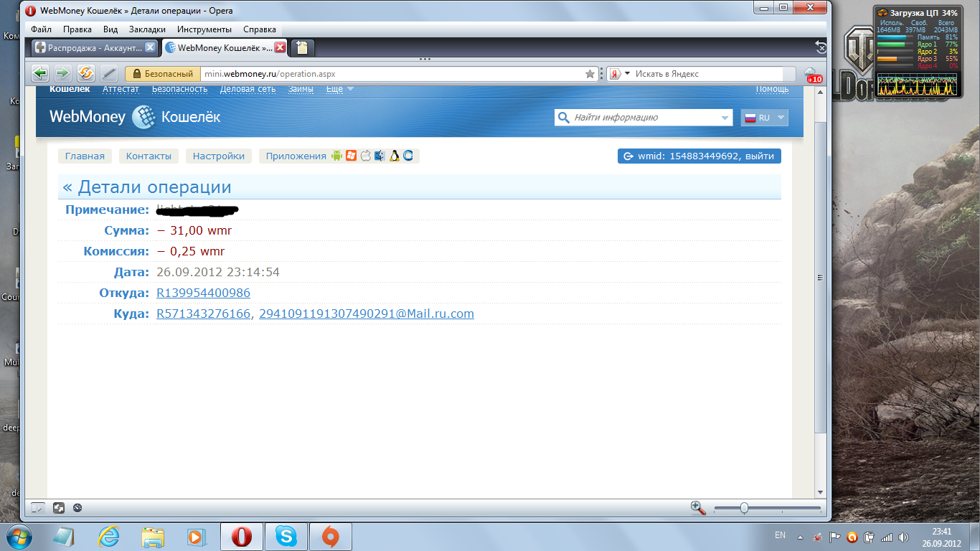Image resolution: width=980 pixels, height=551 pixels.
Task: Click the Искать в Яндекс search field
Action: 707,74
